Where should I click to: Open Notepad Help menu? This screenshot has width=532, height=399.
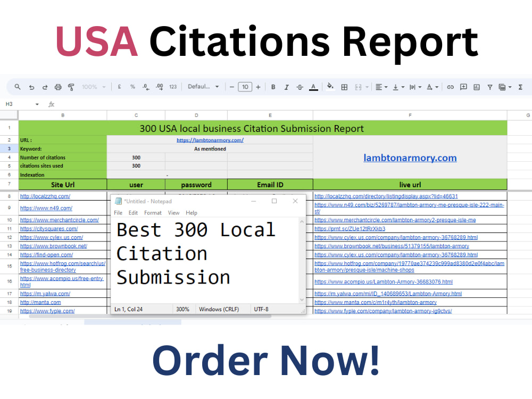tap(192, 213)
